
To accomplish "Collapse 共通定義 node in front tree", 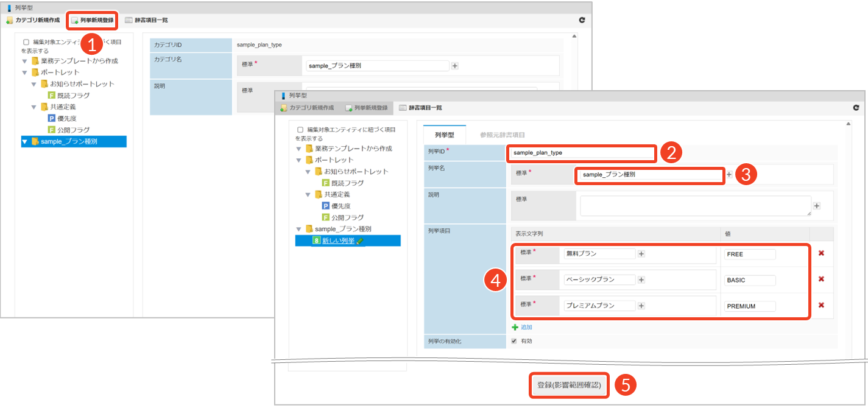I will [308, 195].
